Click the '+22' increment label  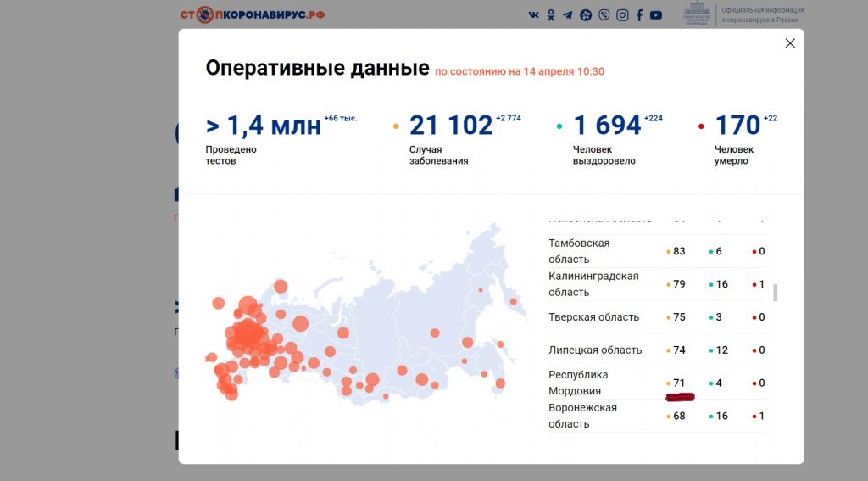click(770, 118)
